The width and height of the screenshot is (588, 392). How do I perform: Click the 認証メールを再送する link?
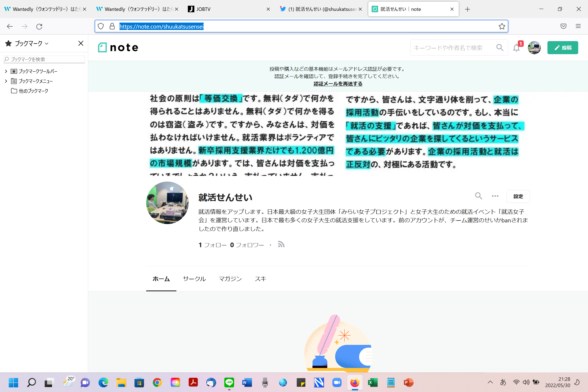tap(337, 84)
